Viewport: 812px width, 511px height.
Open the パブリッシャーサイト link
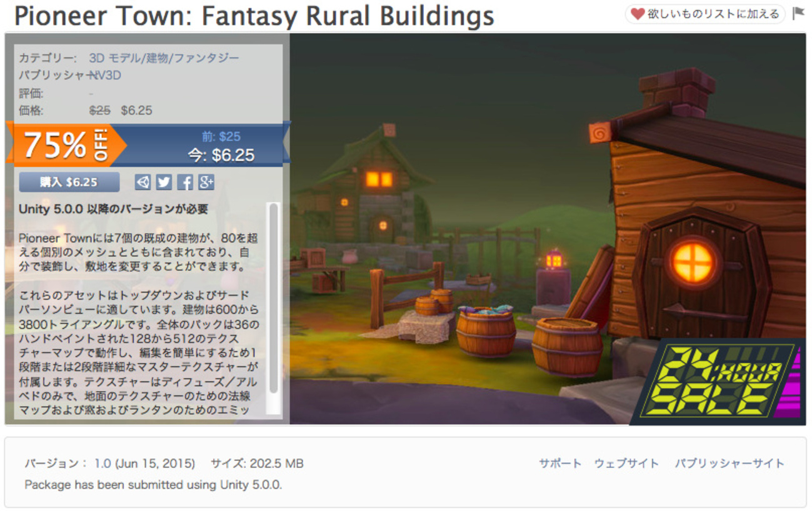(729, 463)
